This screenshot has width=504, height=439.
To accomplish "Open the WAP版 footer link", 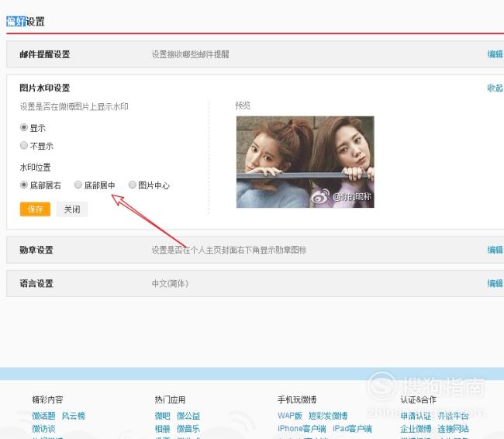I will [x=290, y=416].
